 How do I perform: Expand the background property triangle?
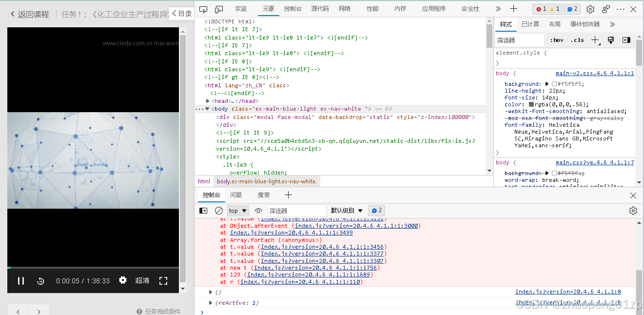point(547,84)
